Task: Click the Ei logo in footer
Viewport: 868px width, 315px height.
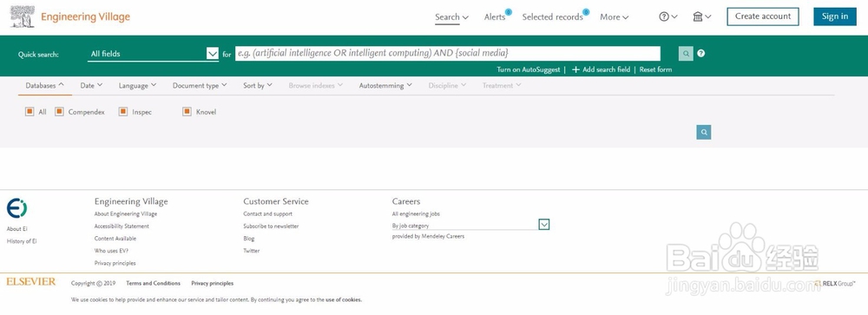Action: pyautogui.click(x=16, y=208)
